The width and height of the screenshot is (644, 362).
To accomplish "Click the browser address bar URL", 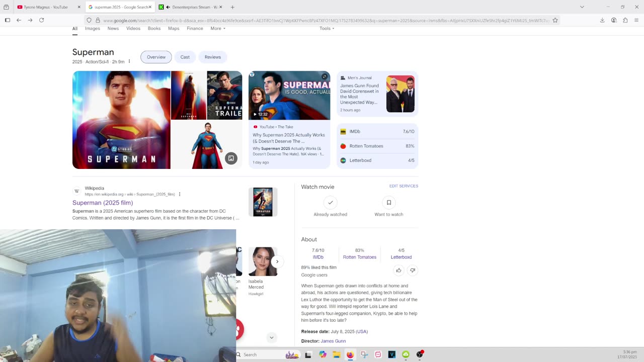I will 326,20.
